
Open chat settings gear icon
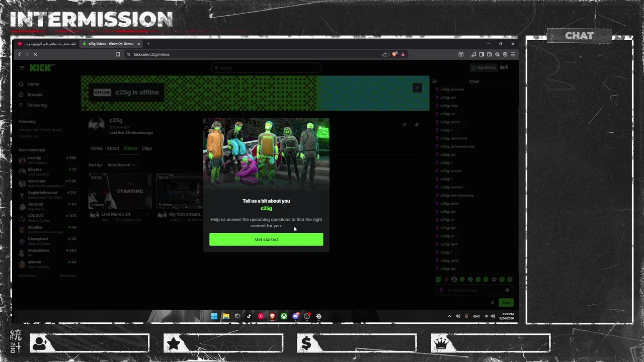(x=493, y=302)
